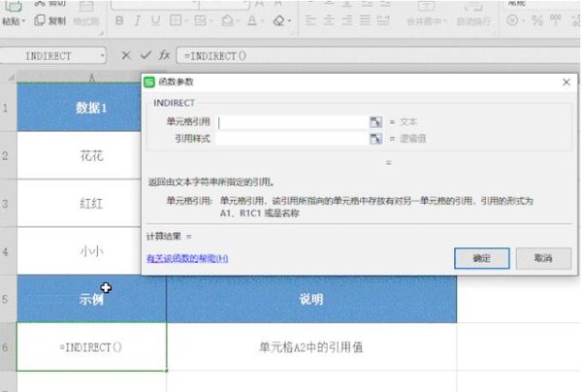This screenshot has height=392, width=582.
Task: Open the borders dropdown arrow
Action: 186,20
